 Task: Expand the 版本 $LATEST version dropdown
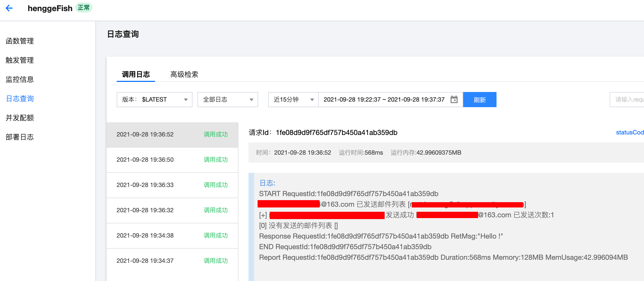154,100
